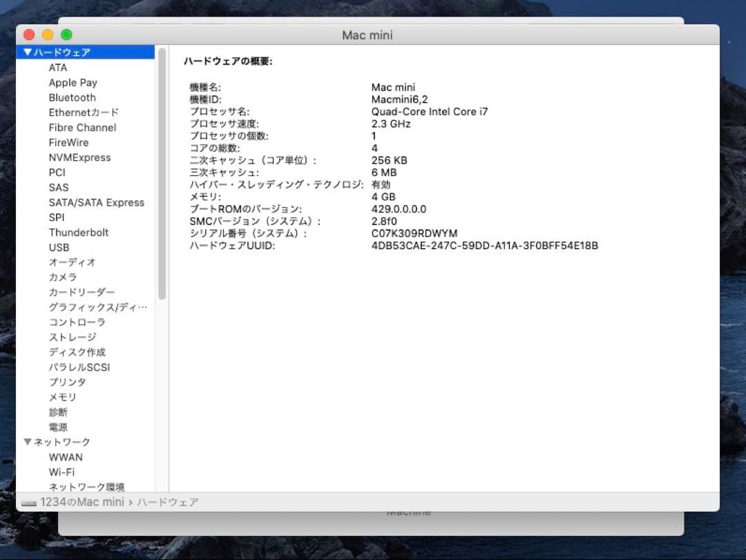Open the Fibre Channel section
The width and height of the screenshot is (746, 560).
[82, 127]
